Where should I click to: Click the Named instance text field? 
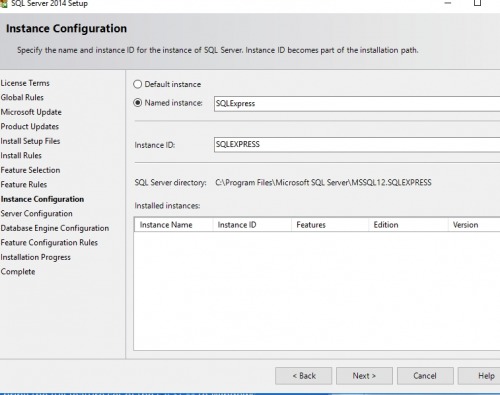click(357, 104)
